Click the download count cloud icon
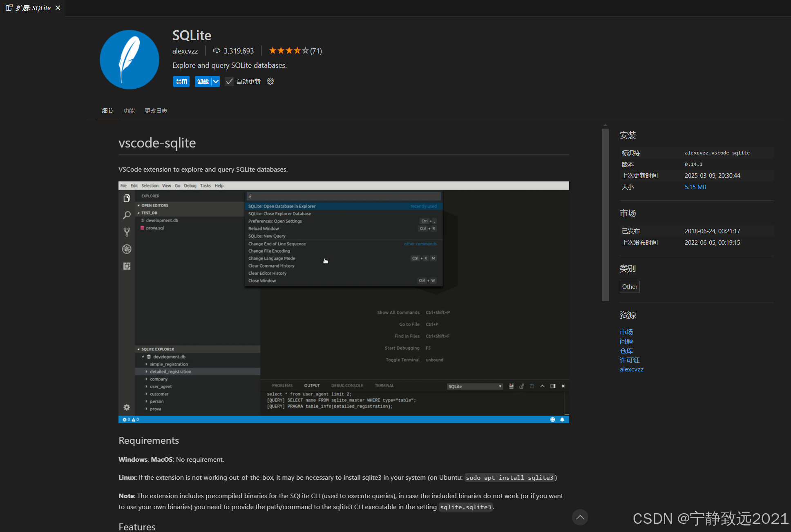The height and width of the screenshot is (532, 791). [217, 51]
